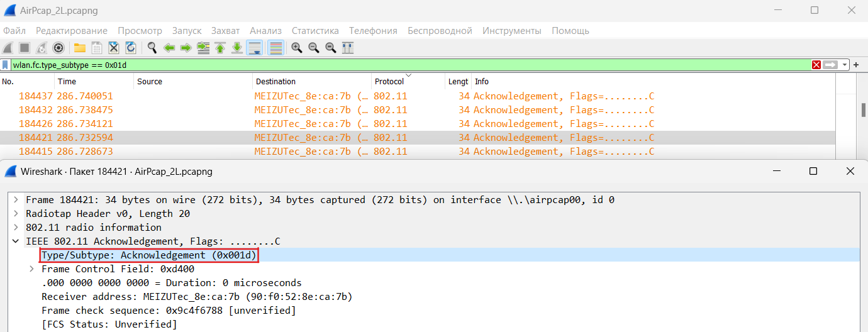Image resolution: width=868 pixels, height=332 pixels.
Task: Go forward to next packet arrow
Action: pos(186,48)
